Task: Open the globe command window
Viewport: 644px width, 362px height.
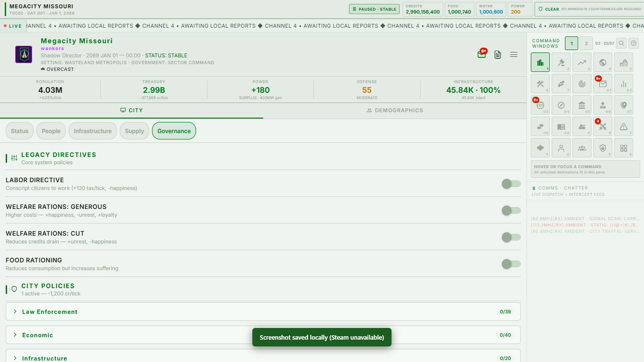Action: 602,62
